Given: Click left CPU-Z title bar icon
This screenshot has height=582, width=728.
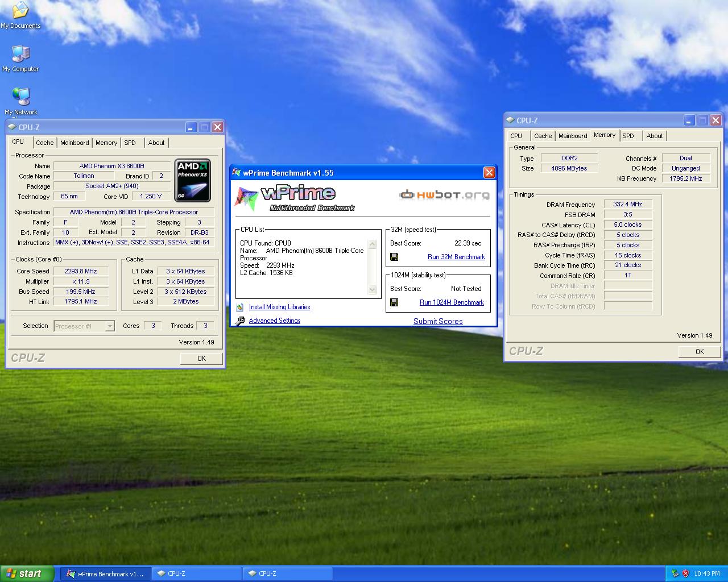Looking at the screenshot, I should (12, 127).
